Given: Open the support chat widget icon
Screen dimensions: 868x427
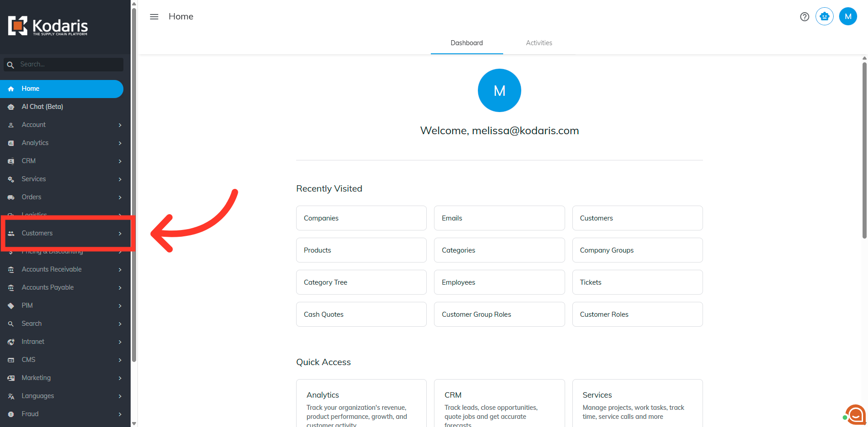Looking at the screenshot, I should click(x=855, y=414).
